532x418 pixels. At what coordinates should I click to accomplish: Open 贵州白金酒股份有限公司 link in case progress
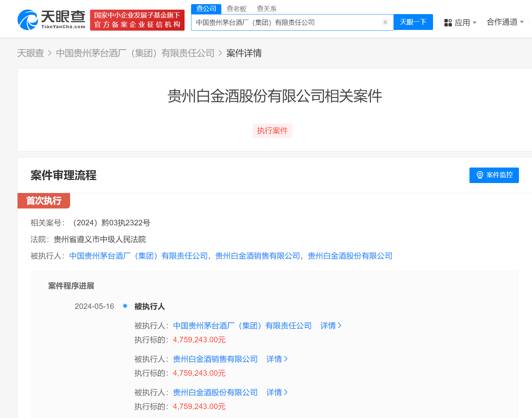[215, 393]
